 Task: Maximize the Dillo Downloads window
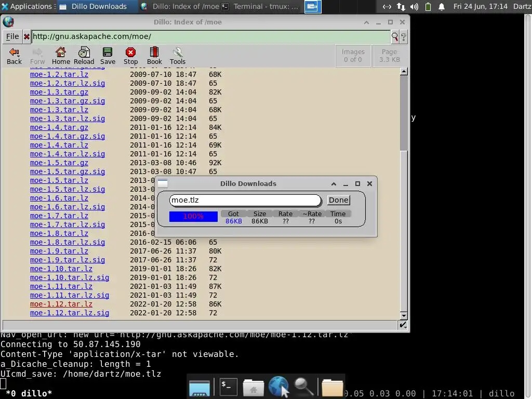pos(357,183)
